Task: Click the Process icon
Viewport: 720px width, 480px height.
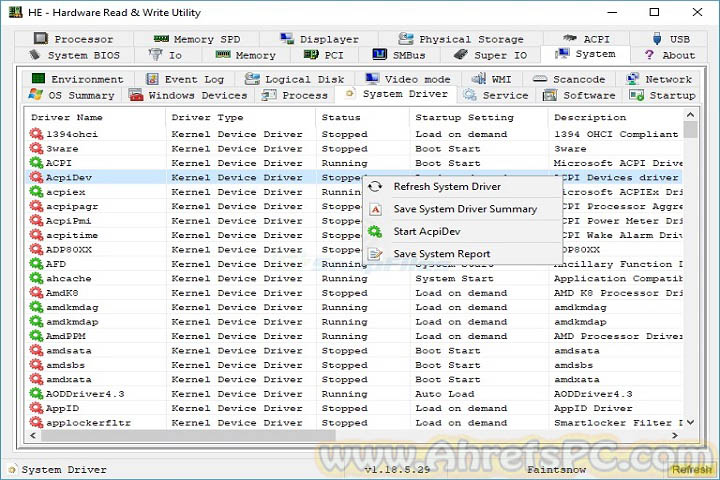Action: (x=269, y=95)
